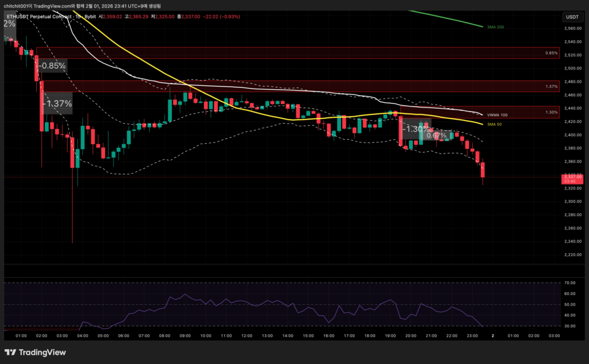Click the 2,560.00 price scale level

(x=571, y=28)
